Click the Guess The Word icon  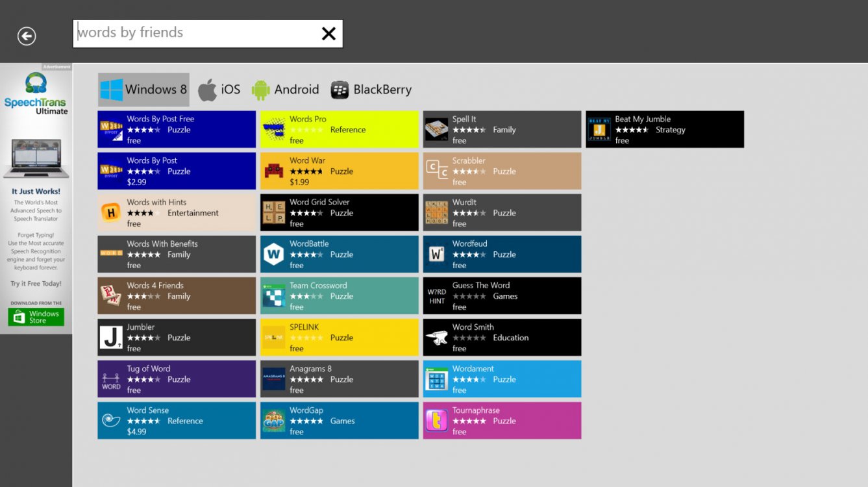click(437, 295)
